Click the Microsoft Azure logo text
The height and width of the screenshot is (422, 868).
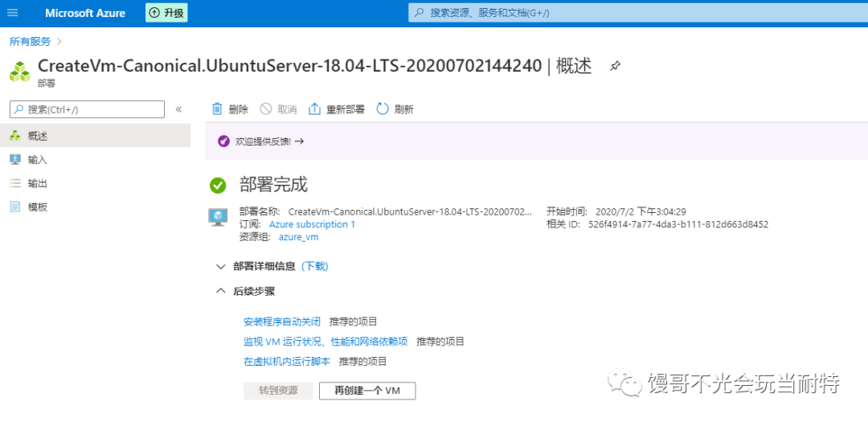[x=85, y=13]
